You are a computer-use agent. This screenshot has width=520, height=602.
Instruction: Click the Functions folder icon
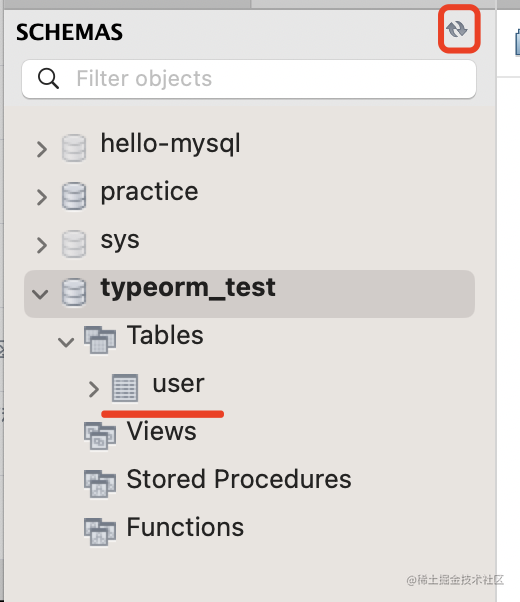click(100, 532)
